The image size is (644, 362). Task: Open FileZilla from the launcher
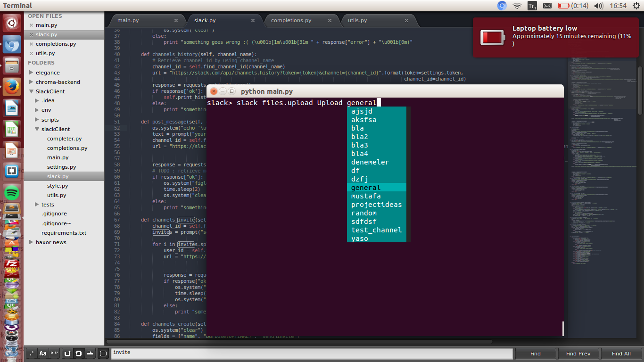(x=12, y=264)
